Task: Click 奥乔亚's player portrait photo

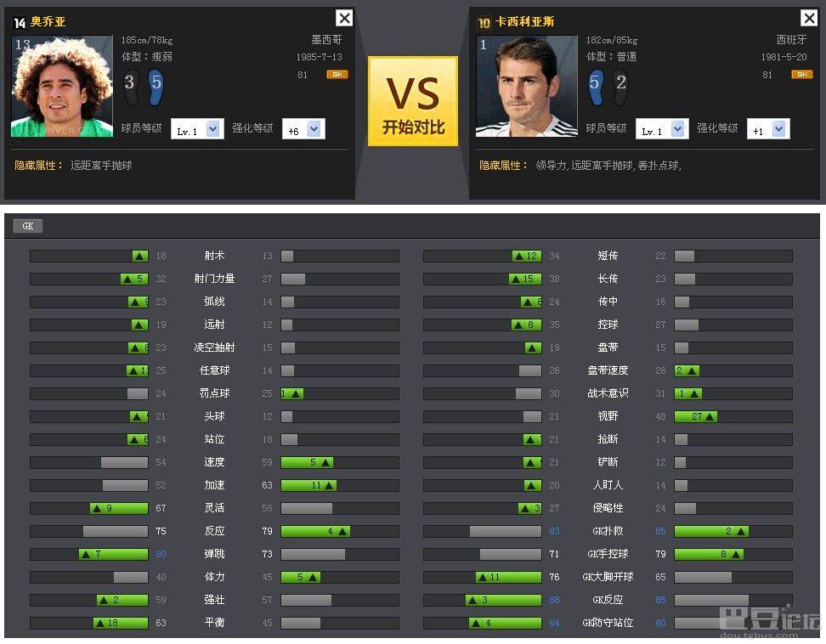Action: 62,86
